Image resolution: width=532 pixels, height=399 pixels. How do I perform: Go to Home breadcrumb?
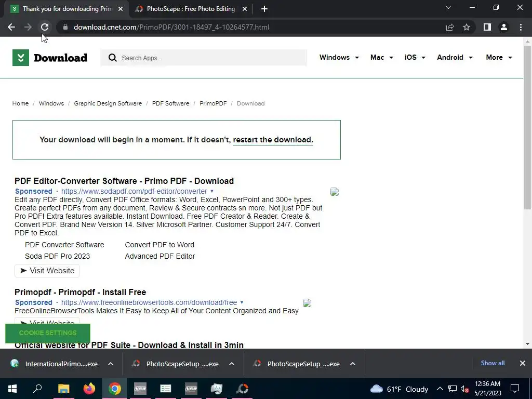[20, 103]
